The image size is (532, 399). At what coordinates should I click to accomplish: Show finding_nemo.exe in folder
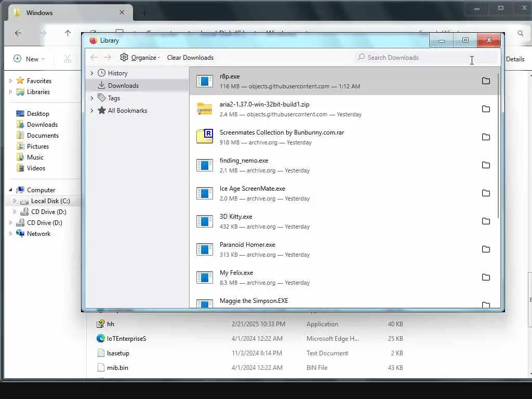(486, 165)
